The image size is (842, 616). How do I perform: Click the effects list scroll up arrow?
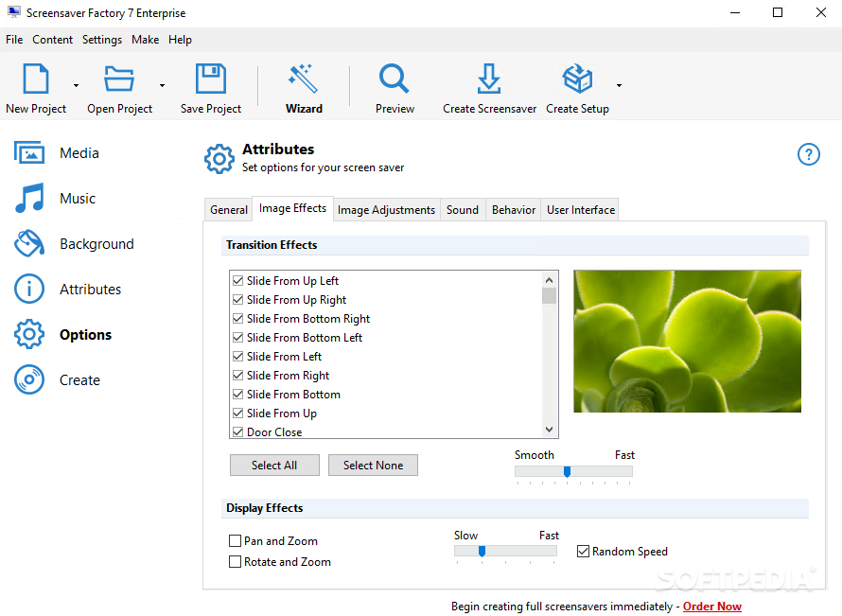coord(549,280)
